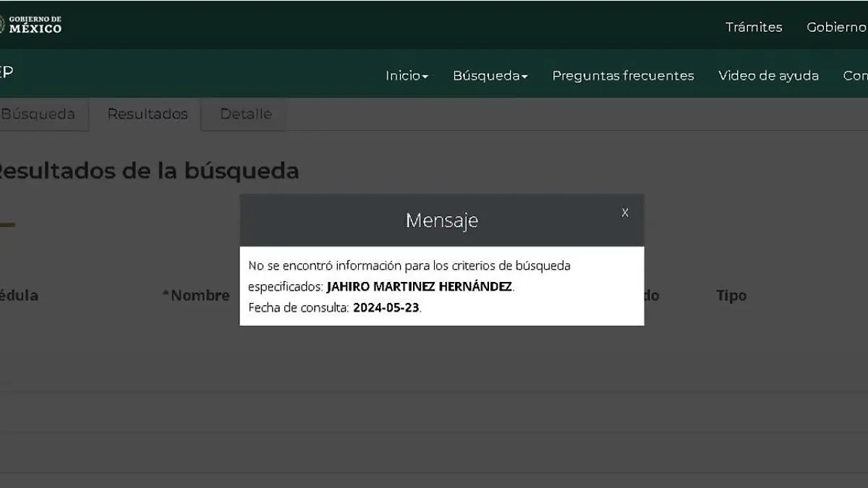This screenshot has width=868, height=488.
Task: Click the Mensaje dialog title bar
Action: tap(441, 221)
